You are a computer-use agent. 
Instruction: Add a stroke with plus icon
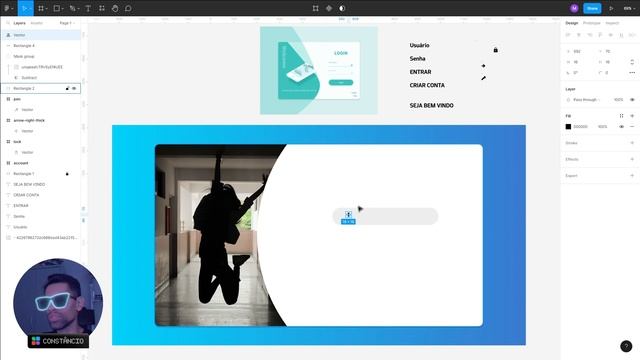click(x=632, y=143)
